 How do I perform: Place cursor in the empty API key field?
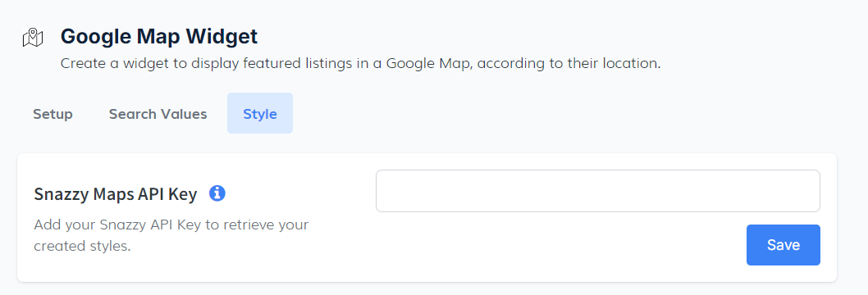coord(598,191)
